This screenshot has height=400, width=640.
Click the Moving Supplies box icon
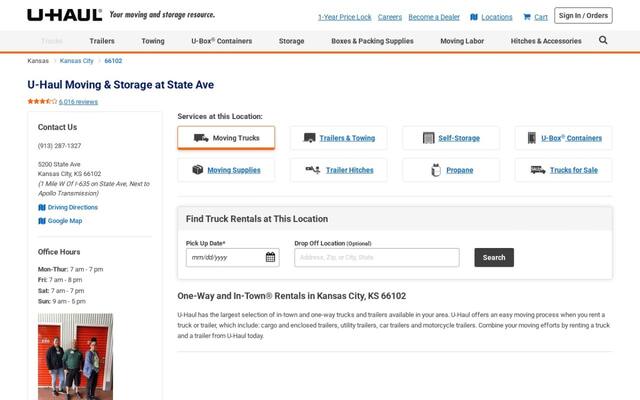click(x=198, y=170)
